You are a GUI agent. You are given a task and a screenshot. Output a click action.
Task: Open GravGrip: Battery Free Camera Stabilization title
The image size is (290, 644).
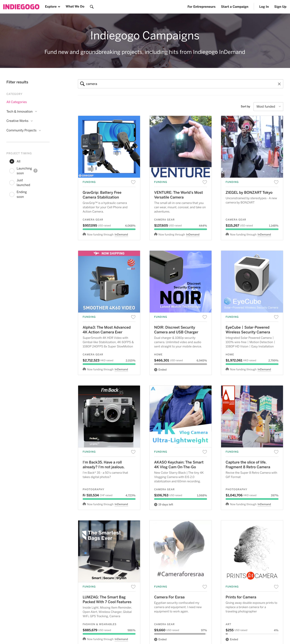pos(102,195)
